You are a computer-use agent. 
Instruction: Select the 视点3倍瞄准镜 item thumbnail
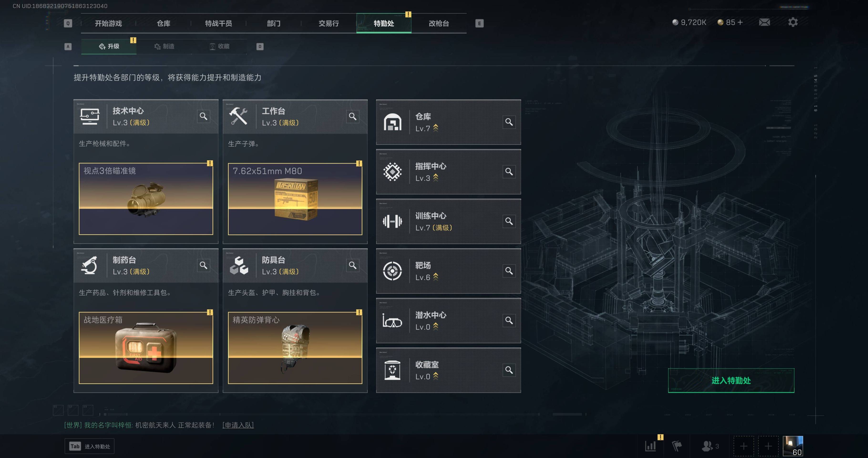[146, 199]
